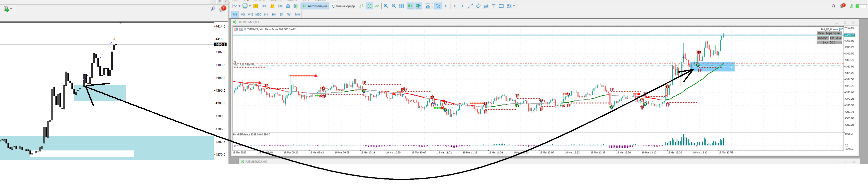This screenshot has height=191, width=868.
Task: Open the Market shopping bag icon
Action: tap(272, 6)
